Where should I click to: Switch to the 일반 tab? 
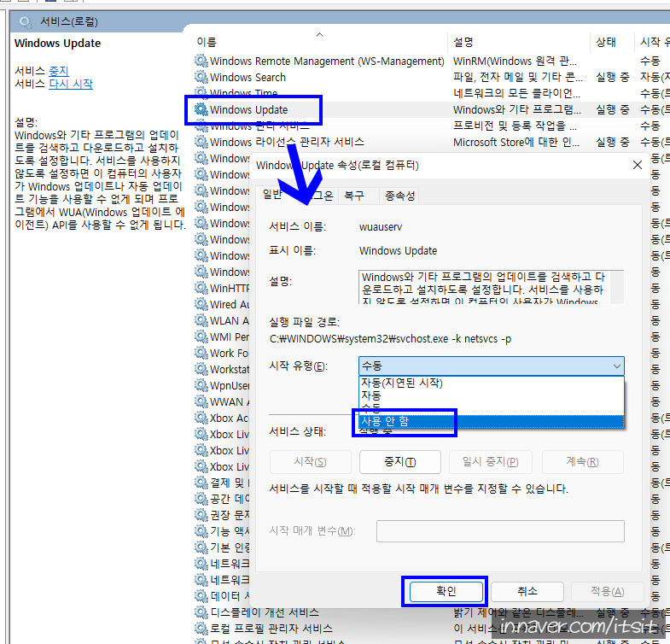pos(272,195)
